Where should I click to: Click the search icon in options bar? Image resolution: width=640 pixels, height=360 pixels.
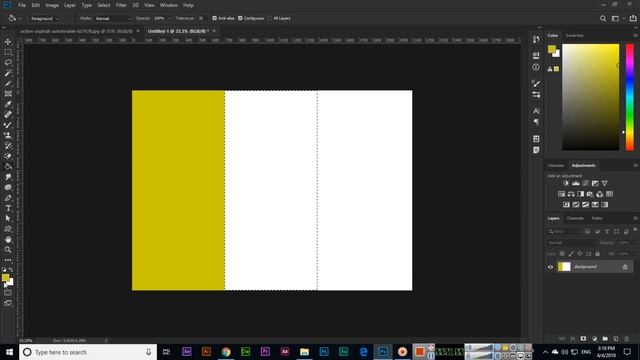coord(603,18)
